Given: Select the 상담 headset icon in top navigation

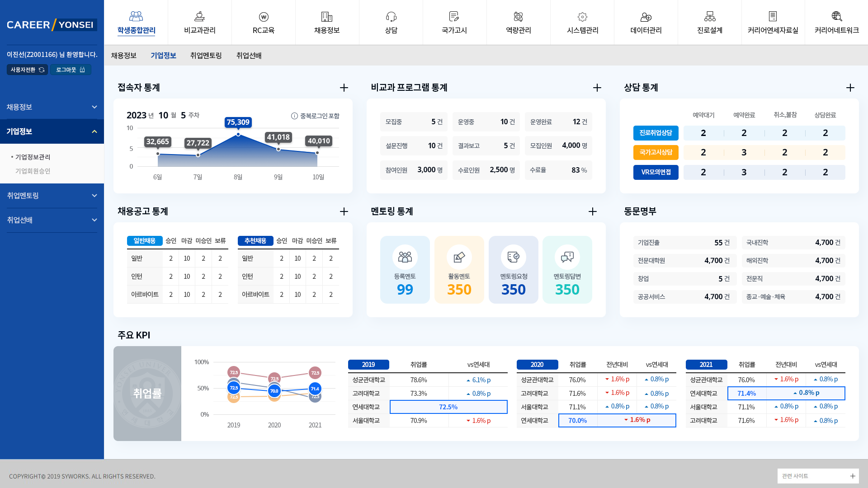Looking at the screenshot, I should [x=391, y=17].
